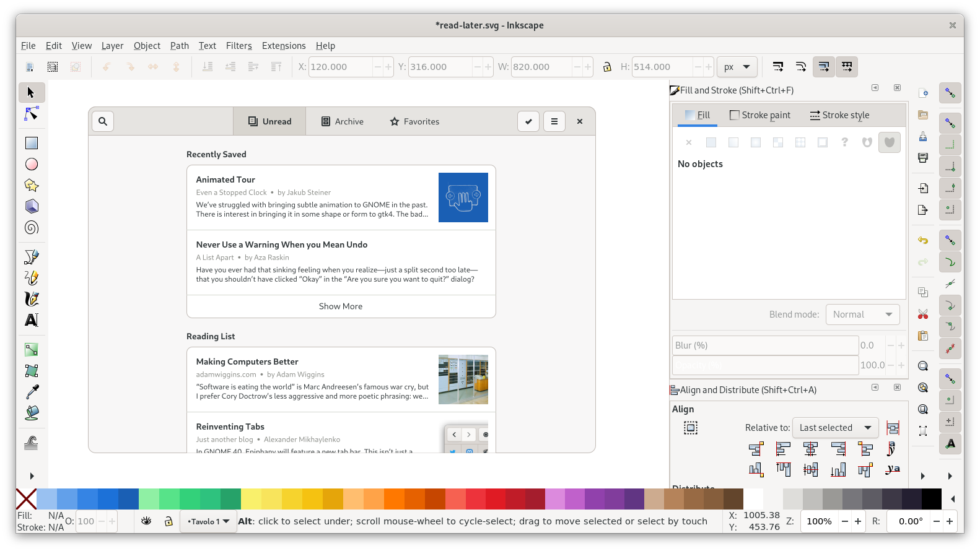
Task: Activate the Tweak tool
Action: click(32, 443)
